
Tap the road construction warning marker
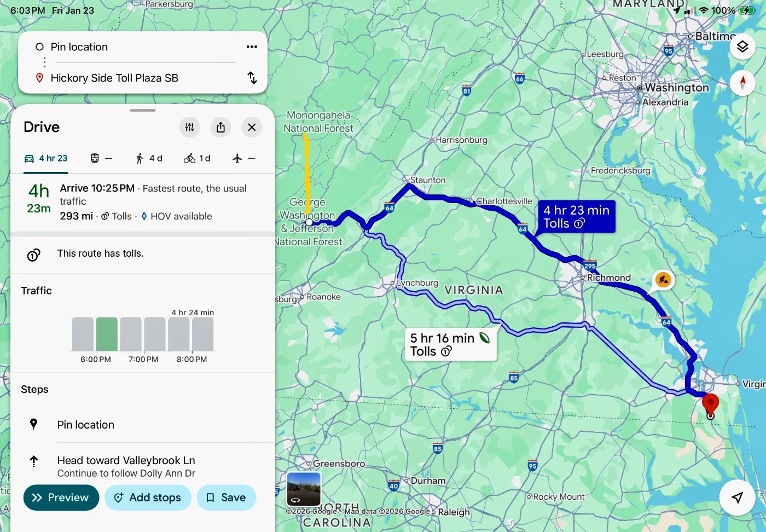click(663, 280)
